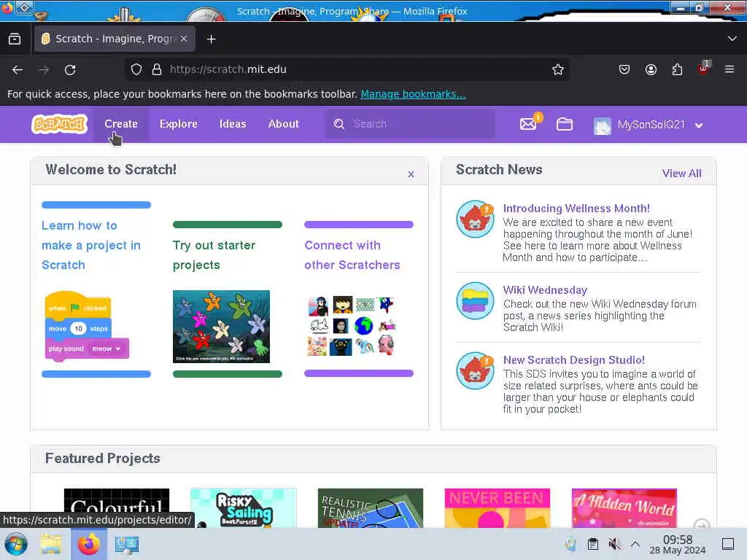Image resolution: width=747 pixels, height=560 pixels.
Task: Click the muted volume tray icon
Action: pos(614,544)
